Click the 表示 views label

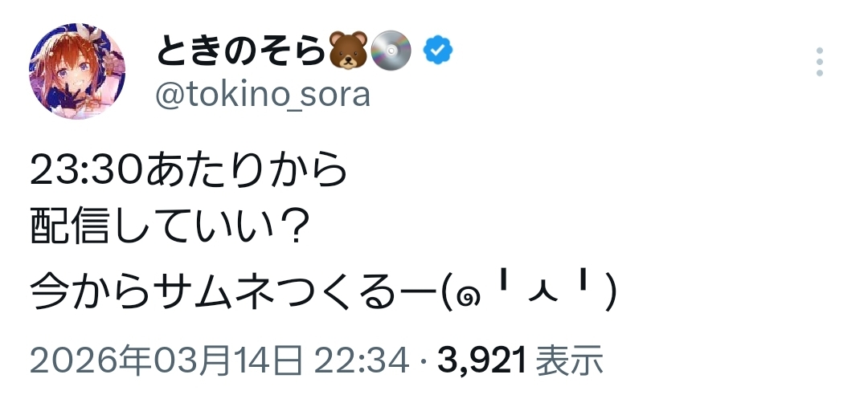point(569,362)
